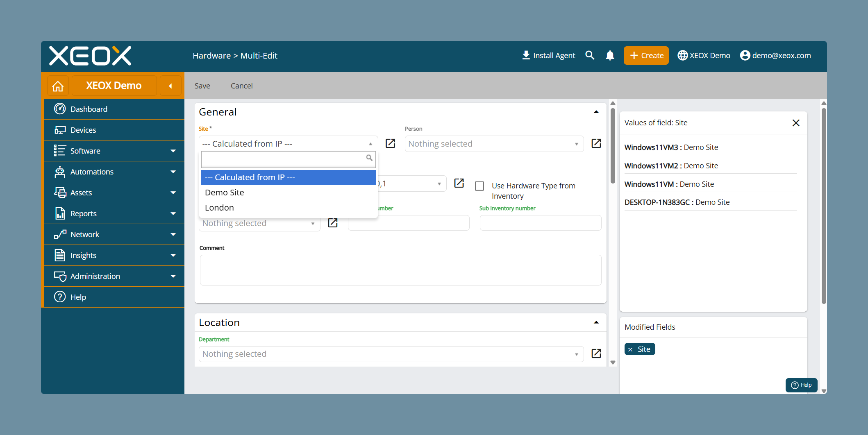Collapse the Location section
868x435 pixels.
click(596, 322)
